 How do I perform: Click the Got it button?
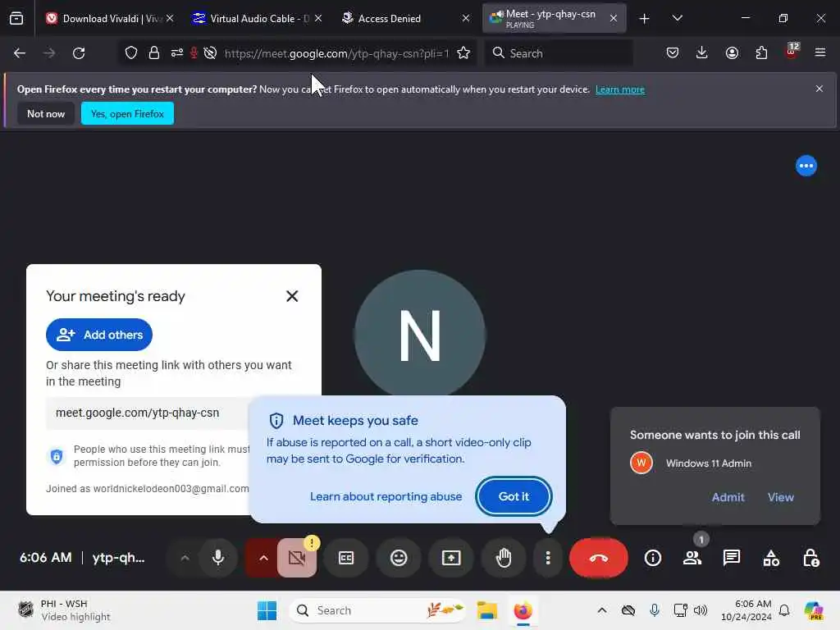coord(514,496)
